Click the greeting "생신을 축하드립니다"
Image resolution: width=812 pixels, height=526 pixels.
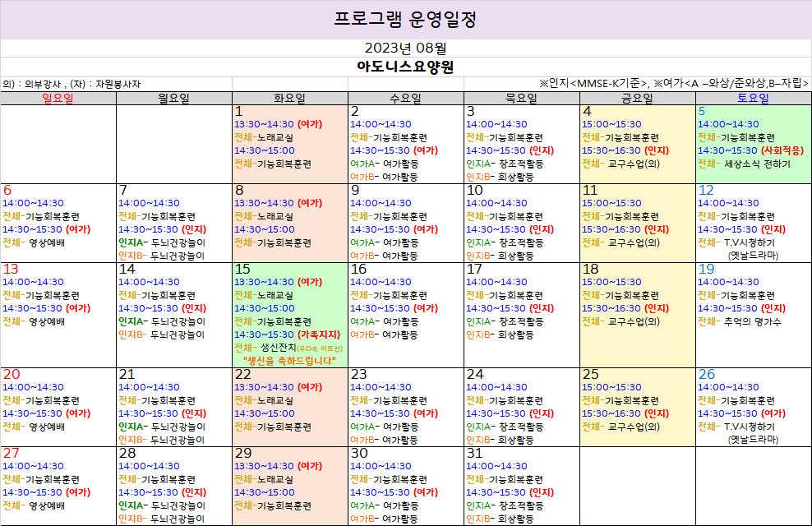[289, 361]
